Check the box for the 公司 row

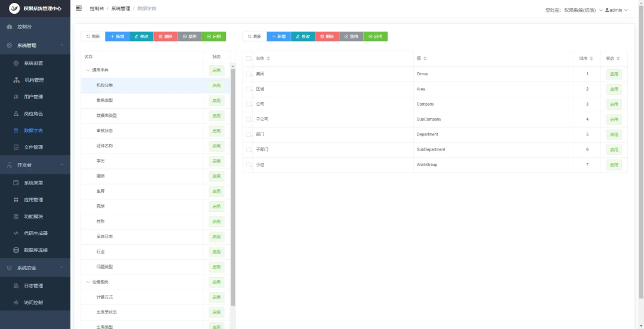click(249, 104)
